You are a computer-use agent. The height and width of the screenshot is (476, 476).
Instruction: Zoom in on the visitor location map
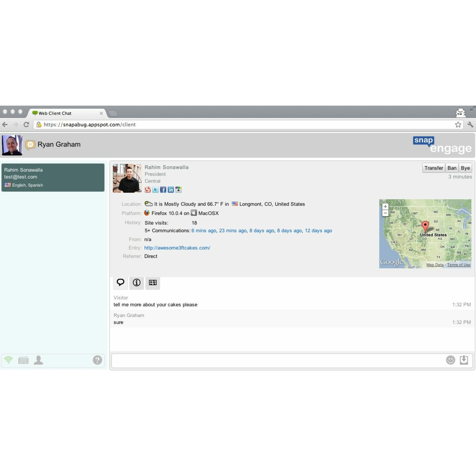[385, 206]
